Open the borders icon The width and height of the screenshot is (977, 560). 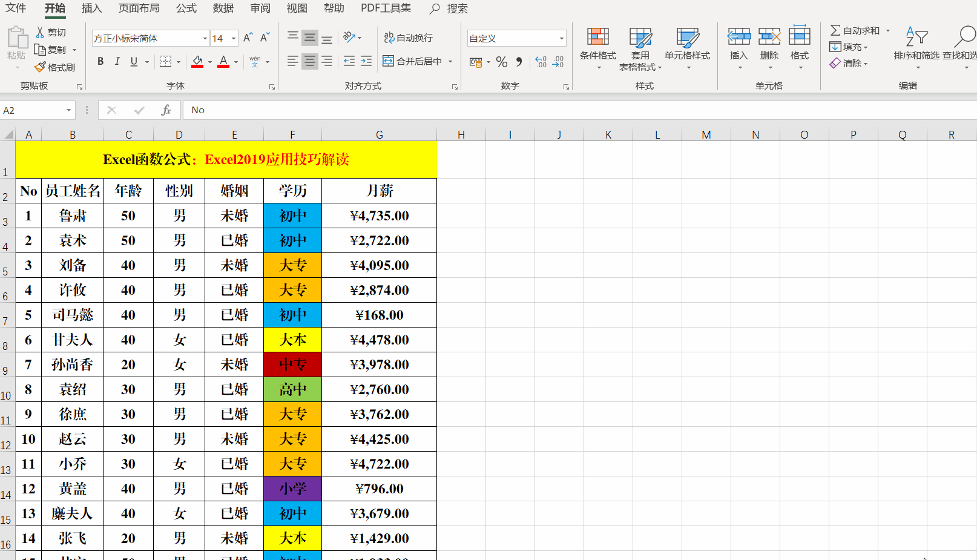[x=165, y=61]
